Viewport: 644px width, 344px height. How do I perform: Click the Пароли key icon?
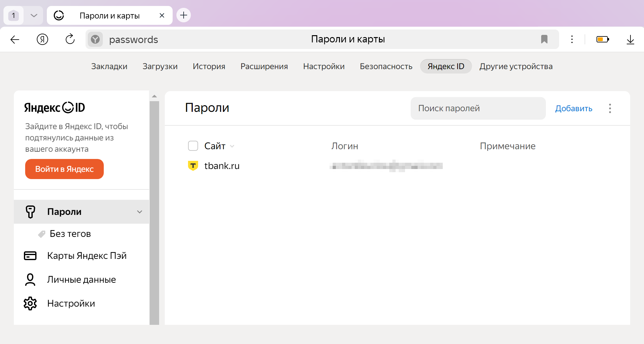(31, 212)
